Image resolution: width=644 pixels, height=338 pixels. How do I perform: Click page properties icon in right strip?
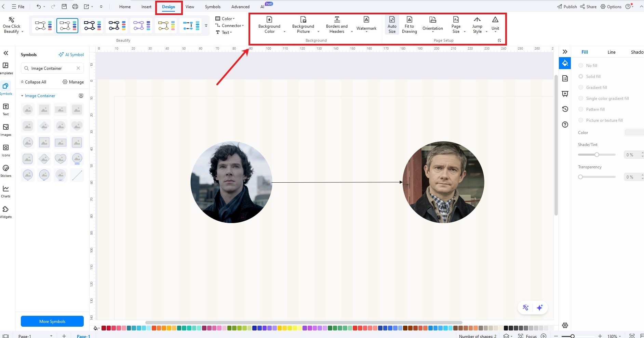565,78
